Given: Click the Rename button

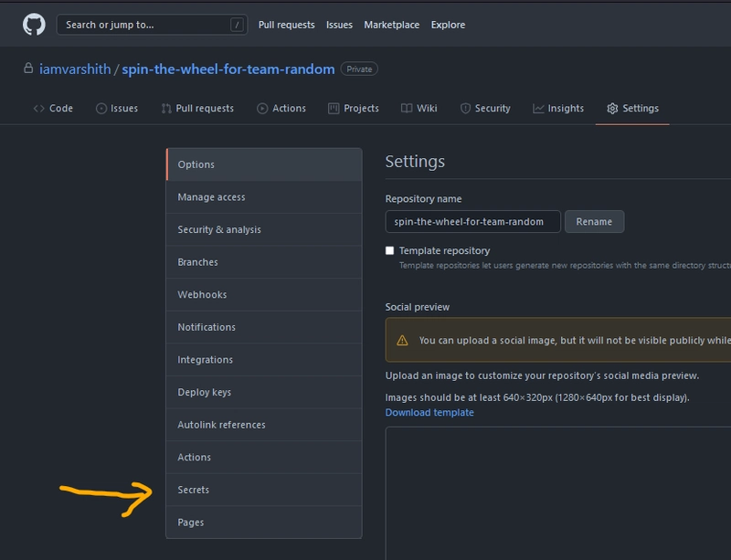Looking at the screenshot, I should point(595,221).
